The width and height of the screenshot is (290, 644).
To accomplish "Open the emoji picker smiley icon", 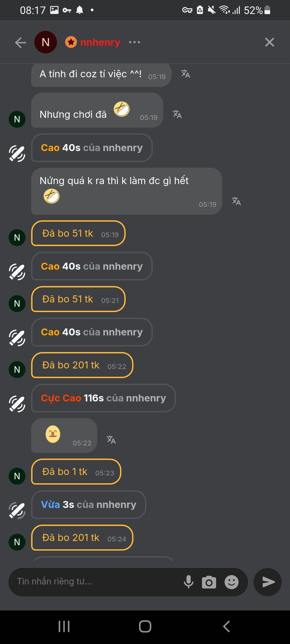I will tap(231, 582).
